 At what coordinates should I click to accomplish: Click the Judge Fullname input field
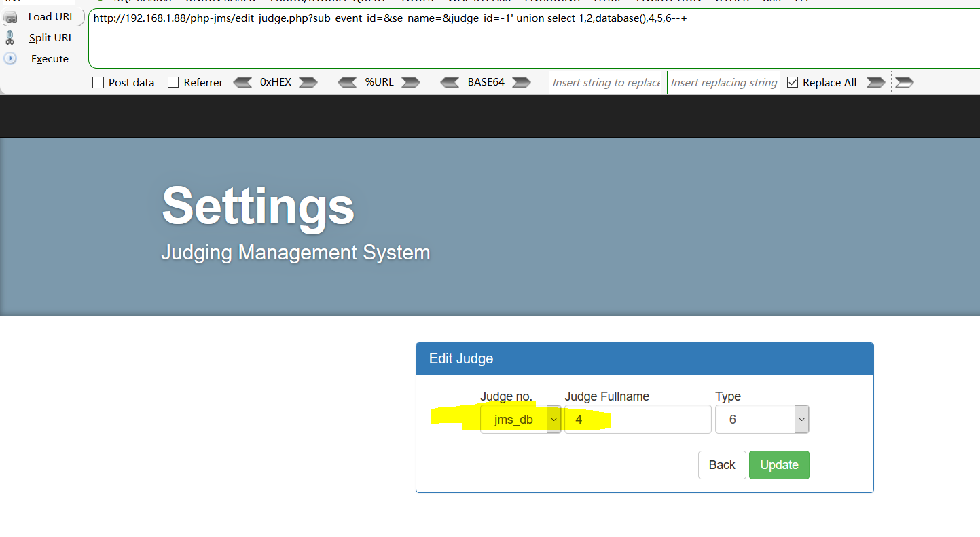pos(638,420)
